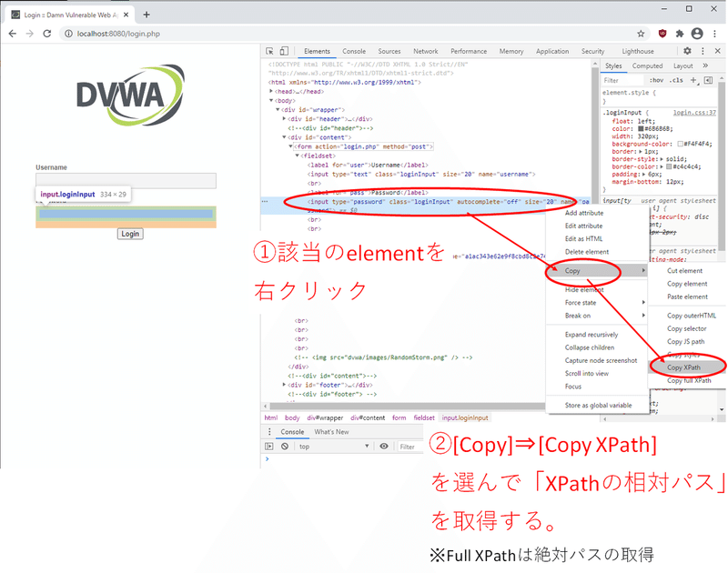728x573 pixels.
Task: Add a new style rule with plus
Action: pyautogui.click(x=693, y=80)
